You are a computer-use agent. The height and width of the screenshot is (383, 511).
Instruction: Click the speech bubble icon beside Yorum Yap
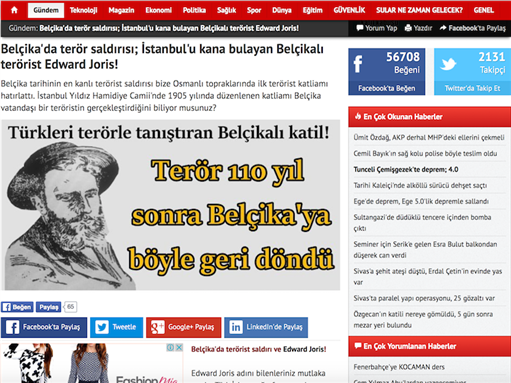click(360, 28)
